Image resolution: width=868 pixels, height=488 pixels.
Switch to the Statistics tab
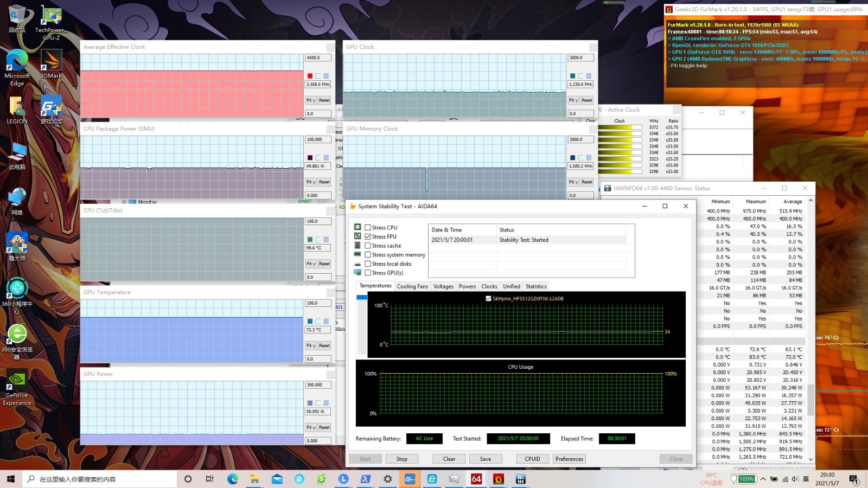pos(536,286)
